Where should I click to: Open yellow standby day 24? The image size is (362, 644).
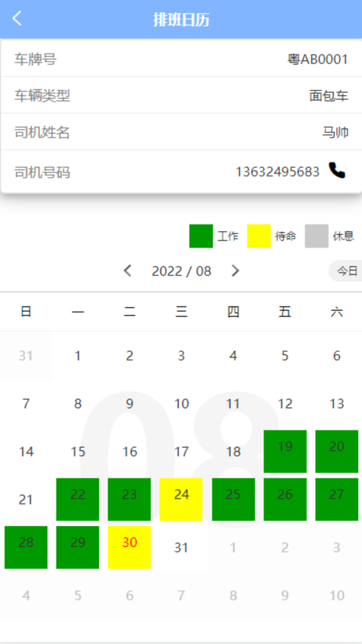point(181,500)
